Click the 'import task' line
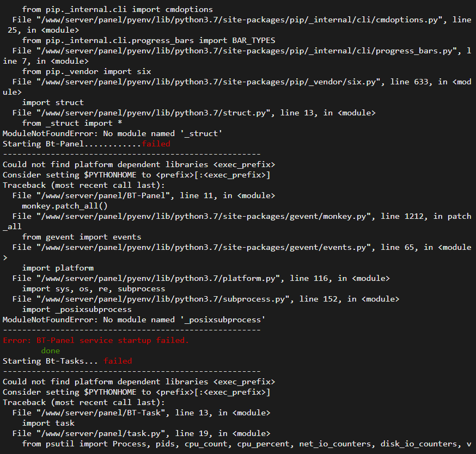Screen dimensions: 476x454 pos(48,423)
